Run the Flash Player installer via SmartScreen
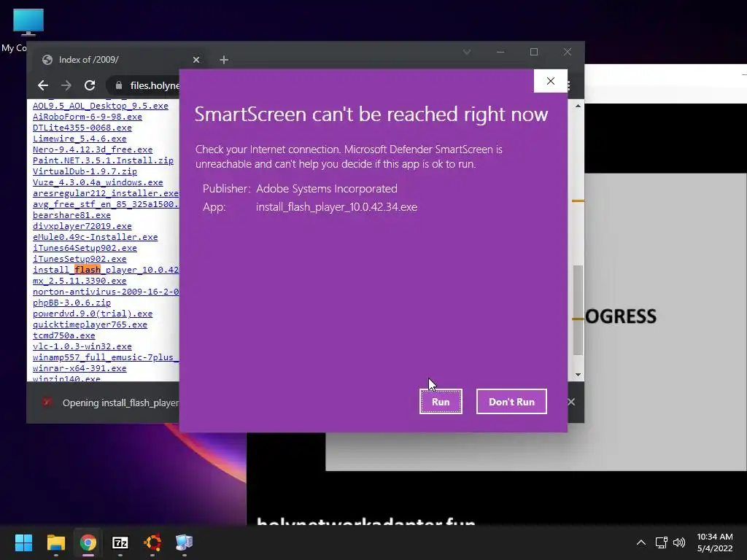 pos(441,402)
